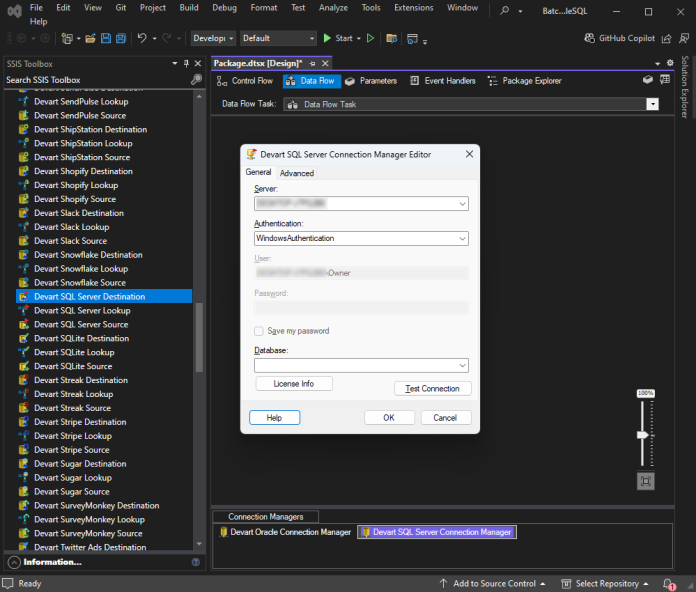The image size is (696, 592).
Task: Click the designer zoom slider handle
Action: (642, 435)
